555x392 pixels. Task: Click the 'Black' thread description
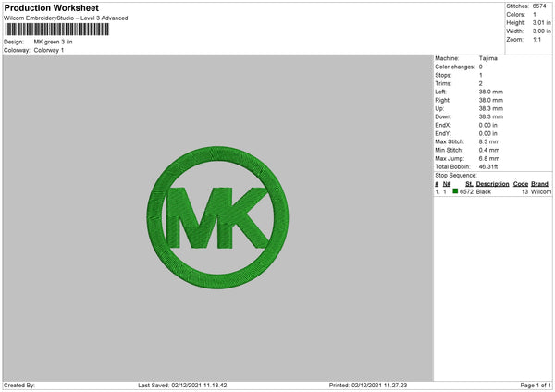click(484, 191)
